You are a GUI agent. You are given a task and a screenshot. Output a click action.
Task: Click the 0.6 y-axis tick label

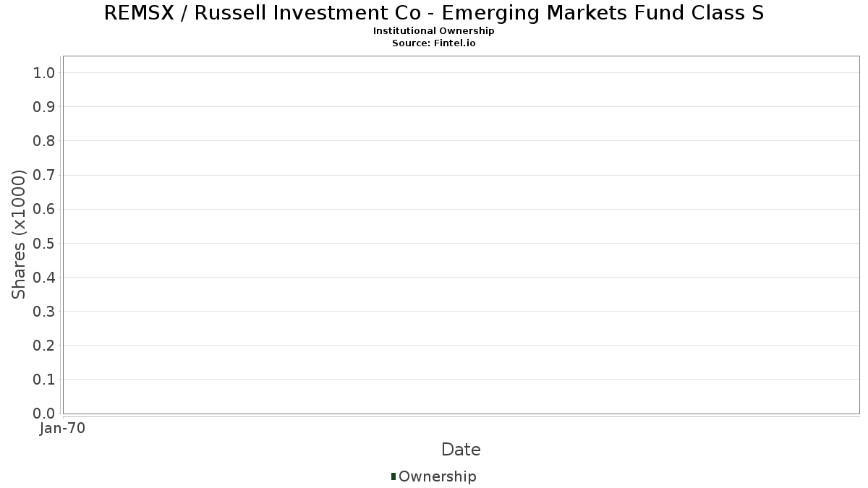click(44, 210)
